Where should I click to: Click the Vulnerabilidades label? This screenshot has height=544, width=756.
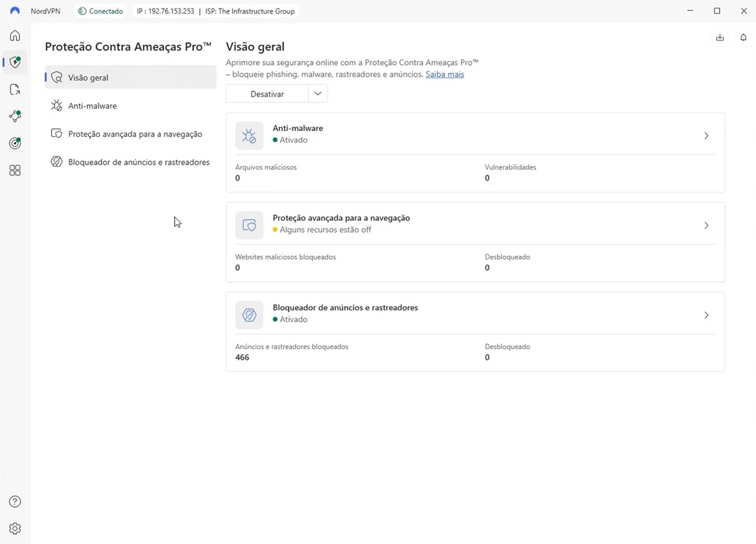[x=511, y=167]
